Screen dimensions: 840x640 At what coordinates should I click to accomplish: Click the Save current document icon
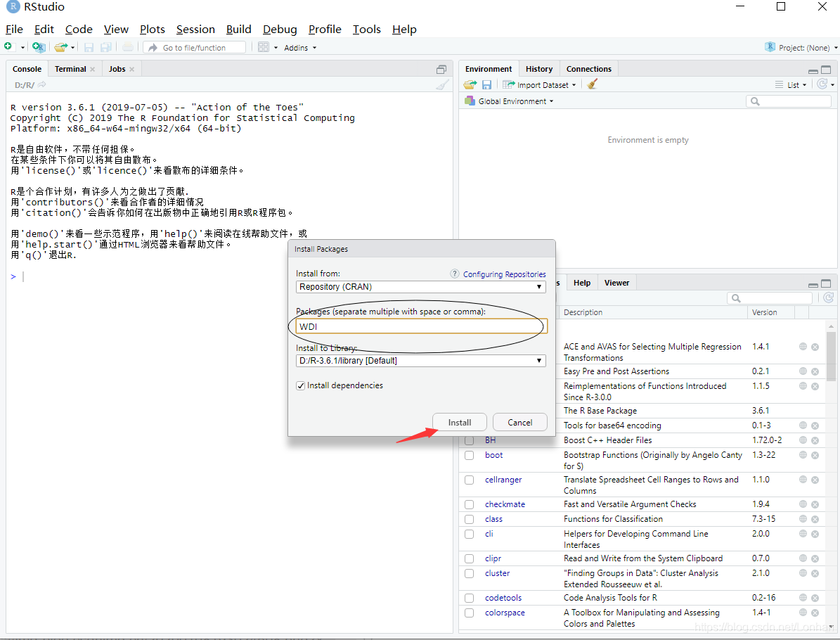point(89,47)
